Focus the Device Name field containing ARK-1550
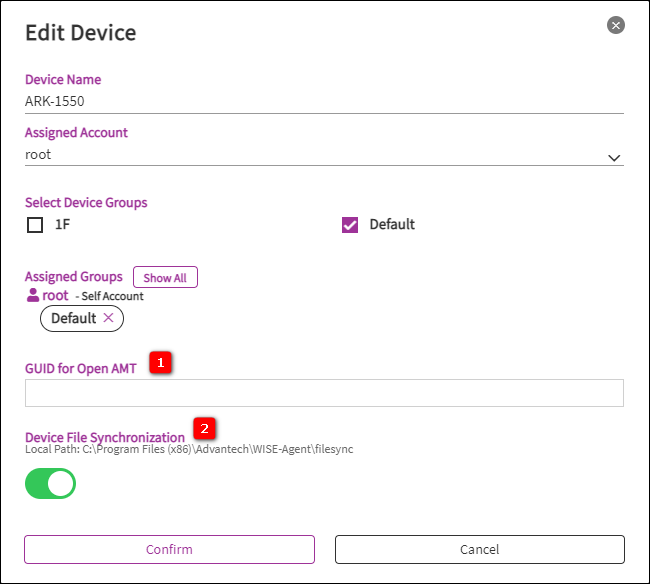650x584 pixels. coord(300,101)
